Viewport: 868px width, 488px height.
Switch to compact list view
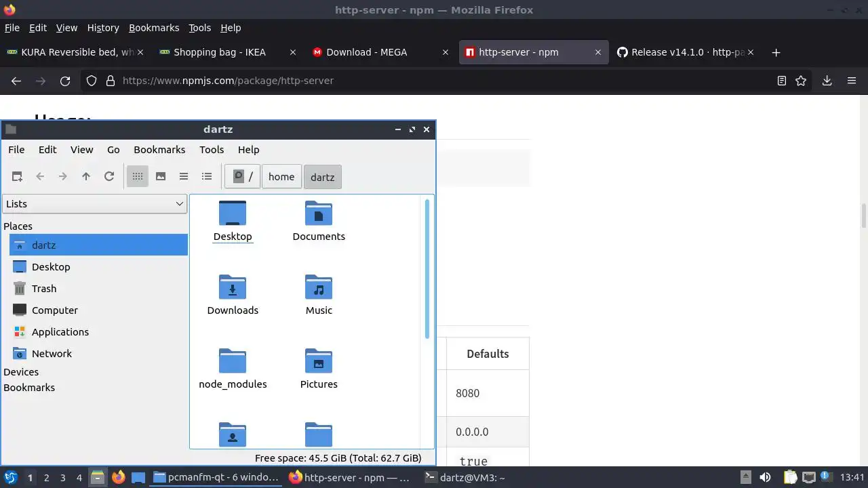pos(184,176)
